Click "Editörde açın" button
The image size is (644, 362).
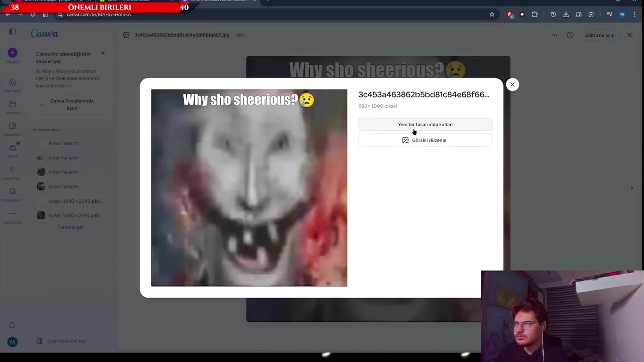click(600, 35)
